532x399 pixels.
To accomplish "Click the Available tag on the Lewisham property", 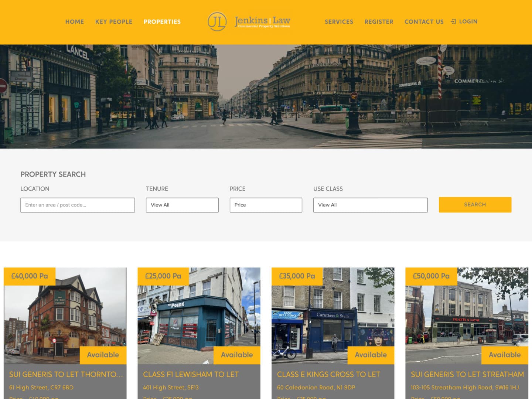I will pos(237,355).
